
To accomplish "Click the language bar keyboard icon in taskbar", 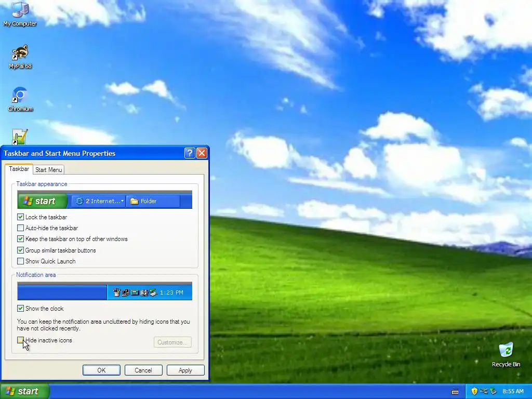I will tap(455, 392).
